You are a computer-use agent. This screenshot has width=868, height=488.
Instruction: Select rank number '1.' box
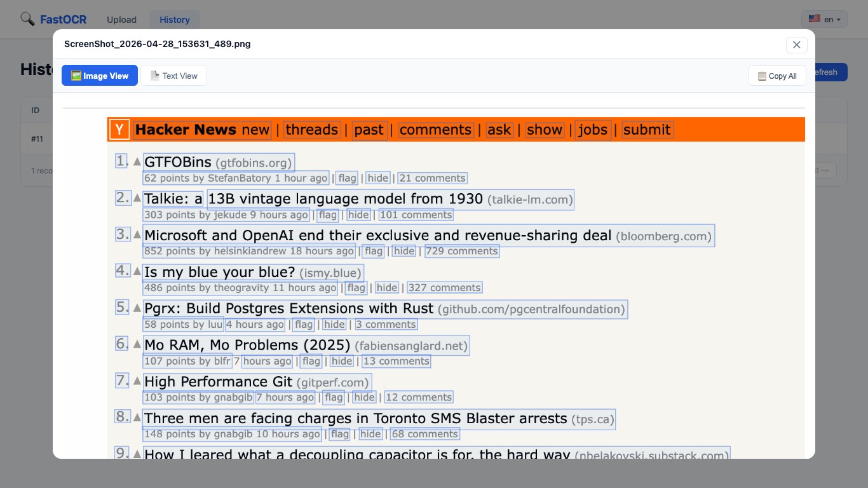point(122,161)
